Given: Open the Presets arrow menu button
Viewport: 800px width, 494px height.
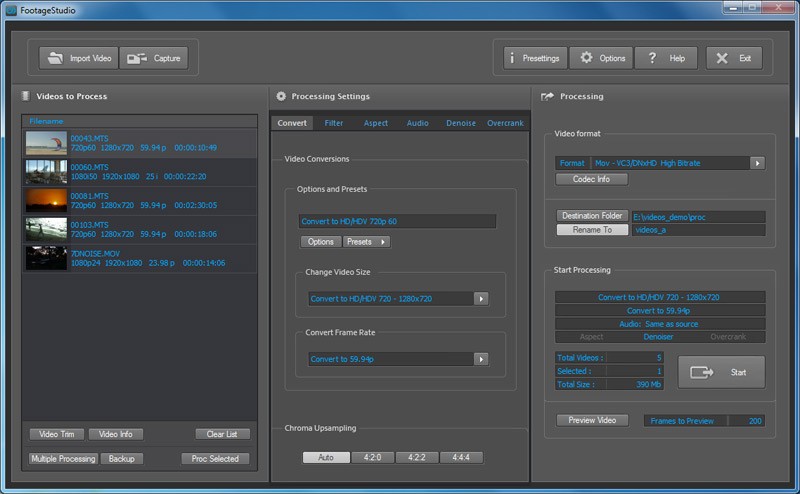Looking at the screenshot, I should point(367,241).
